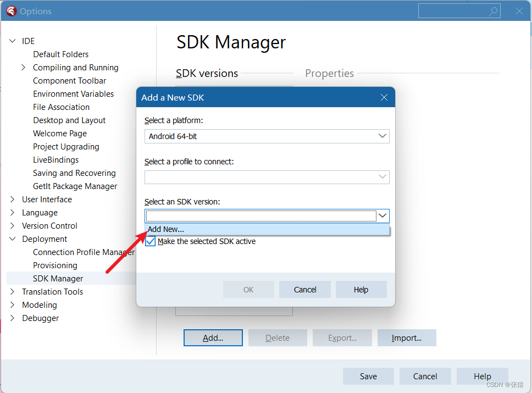Screen dimensions: 532x393
Task: Select Welcome Page in the tree
Action: tap(60, 134)
